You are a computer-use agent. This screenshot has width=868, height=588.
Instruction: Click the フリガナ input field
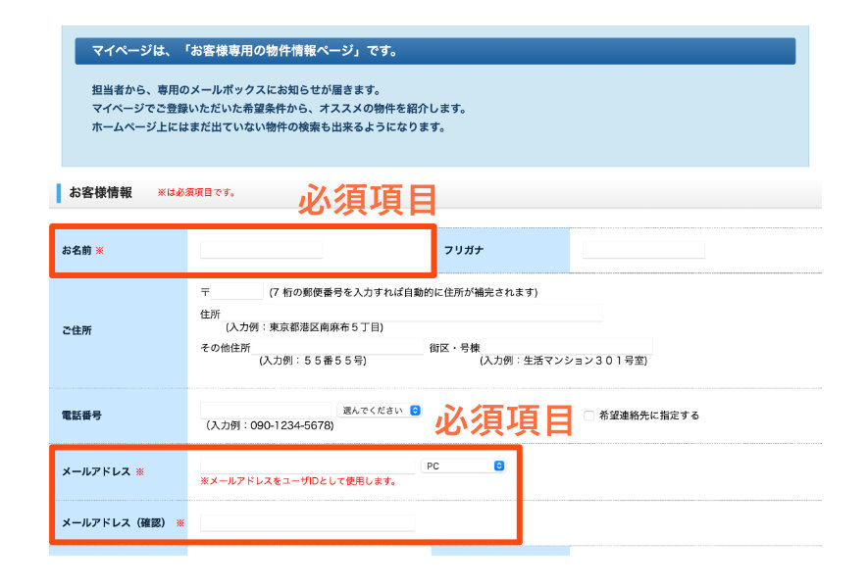(x=643, y=250)
